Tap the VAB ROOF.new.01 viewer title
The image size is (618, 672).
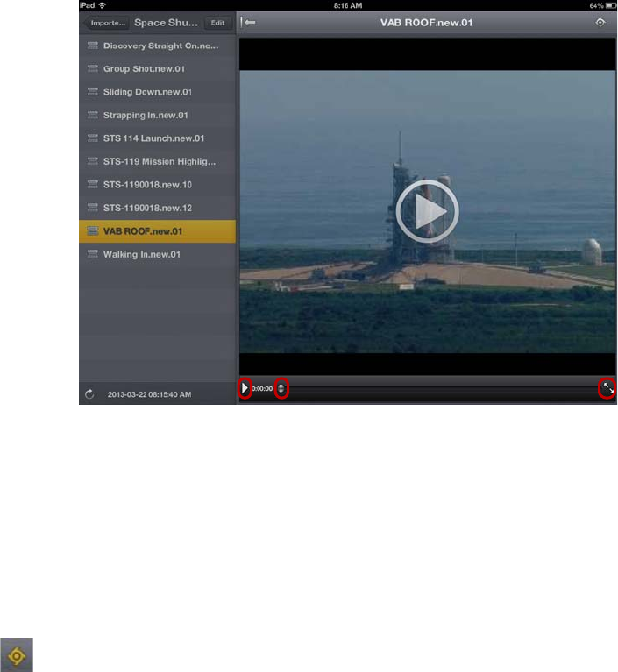426,23
